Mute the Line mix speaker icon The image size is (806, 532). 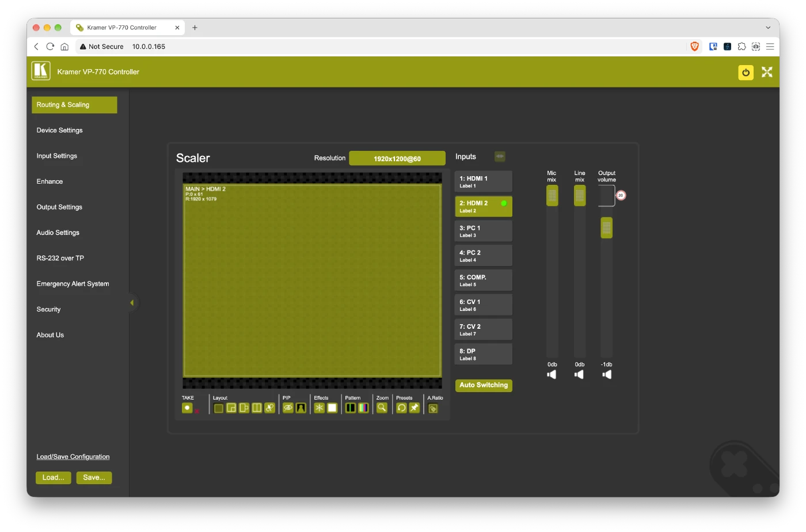click(579, 375)
